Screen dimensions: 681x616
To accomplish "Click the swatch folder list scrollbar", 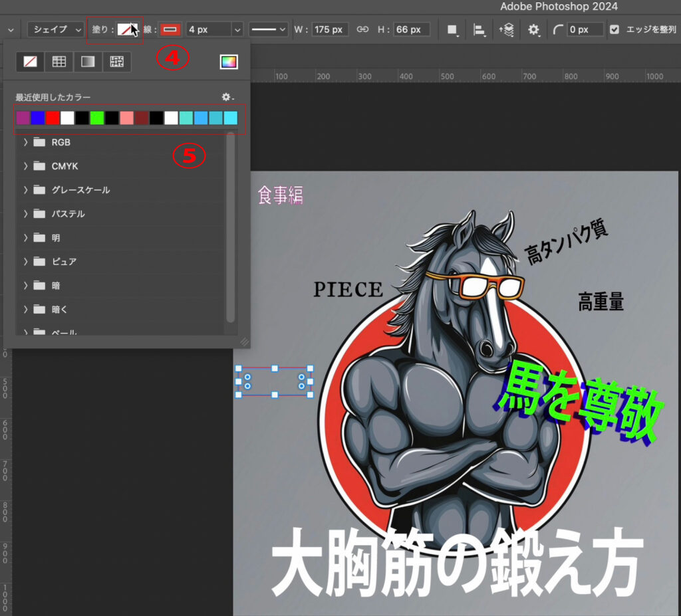I will [x=231, y=227].
